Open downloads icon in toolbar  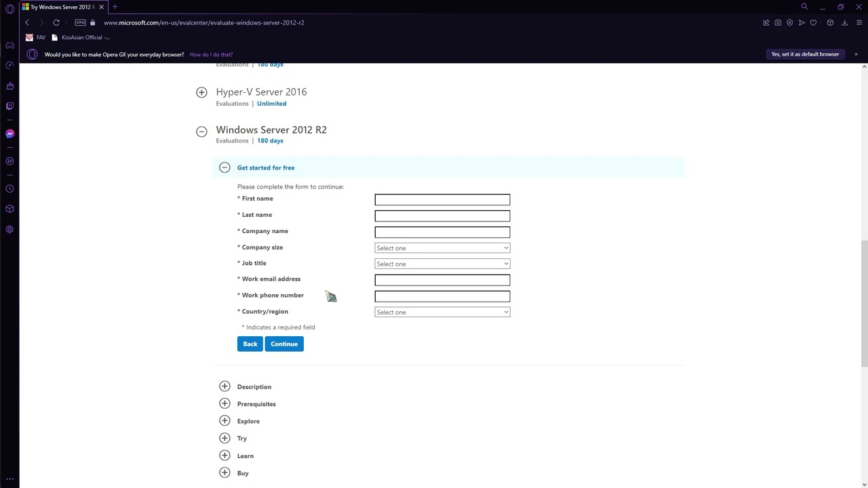[x=844, y=22]
